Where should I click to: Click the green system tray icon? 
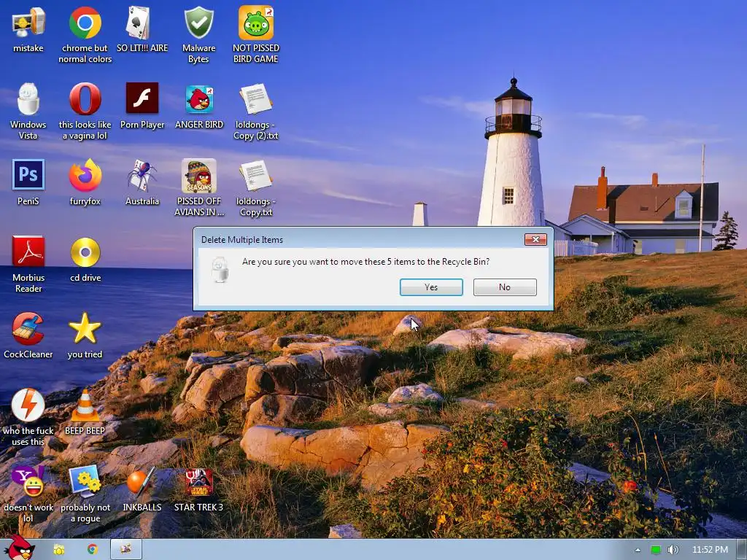point(656,550)
